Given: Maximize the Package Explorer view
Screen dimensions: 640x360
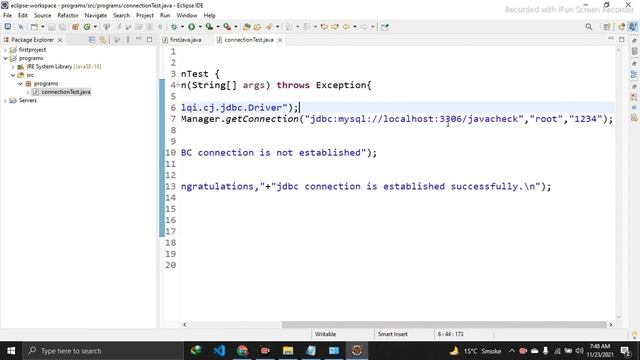Looking at the screenshot, I should point(149,40).
